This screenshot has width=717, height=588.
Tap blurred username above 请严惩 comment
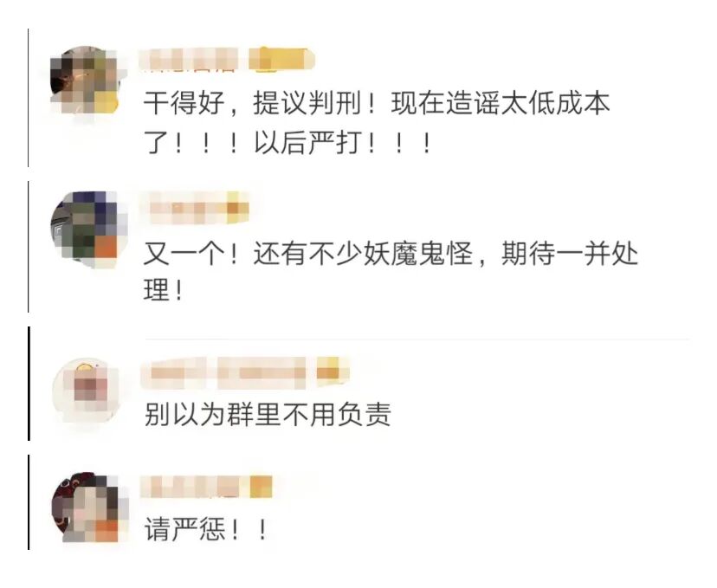tap(193, 487)
